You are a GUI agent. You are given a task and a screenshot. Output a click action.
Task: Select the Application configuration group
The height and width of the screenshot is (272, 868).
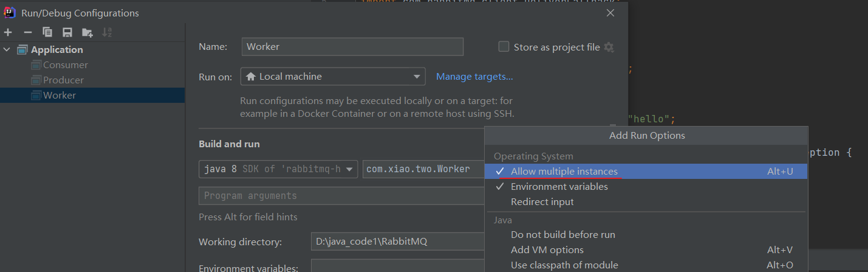point(57,50)
